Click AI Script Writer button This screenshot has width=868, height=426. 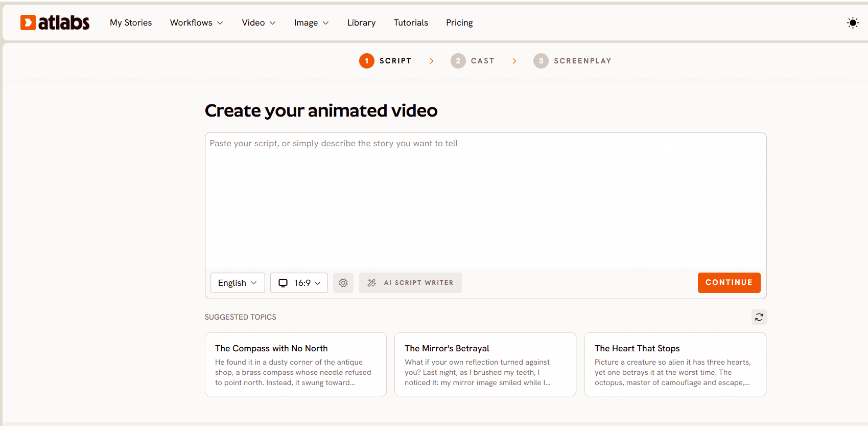[x=410, y=283]
